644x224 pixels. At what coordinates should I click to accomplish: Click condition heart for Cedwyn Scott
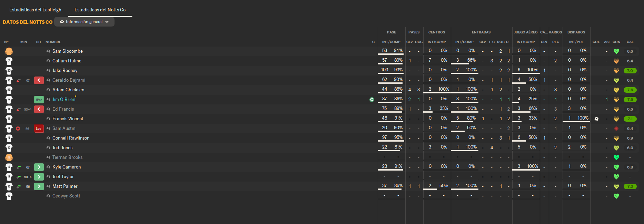coord(616,196)
